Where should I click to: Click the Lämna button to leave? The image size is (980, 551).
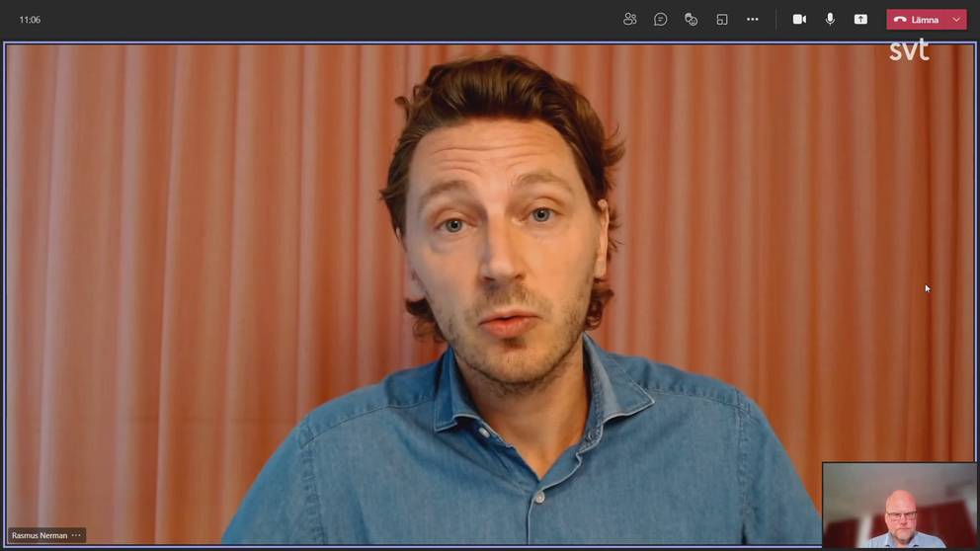pos(924,20)
